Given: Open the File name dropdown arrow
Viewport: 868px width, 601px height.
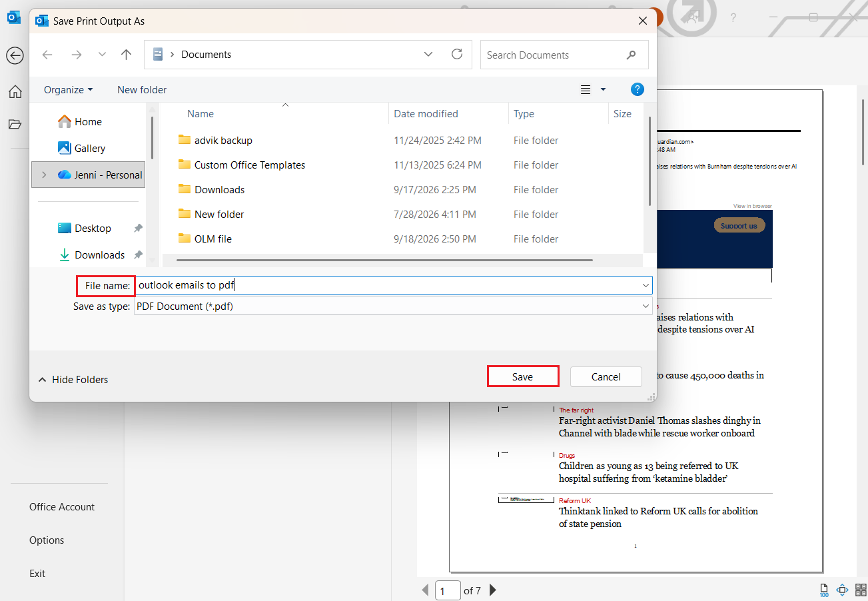Looking at the screenshot, I should click(x=646, y=285).
